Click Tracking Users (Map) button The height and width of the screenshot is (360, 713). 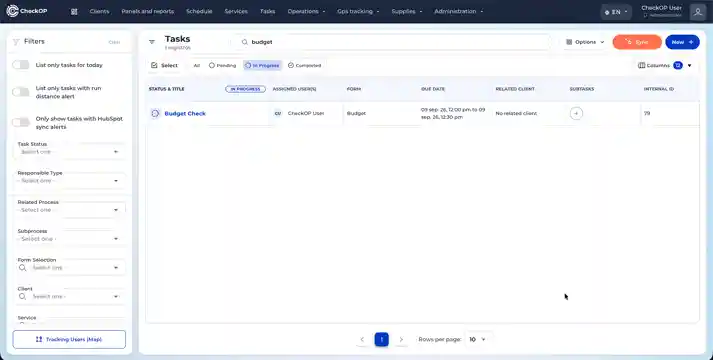pyautogui.click(x=69, y=340)
